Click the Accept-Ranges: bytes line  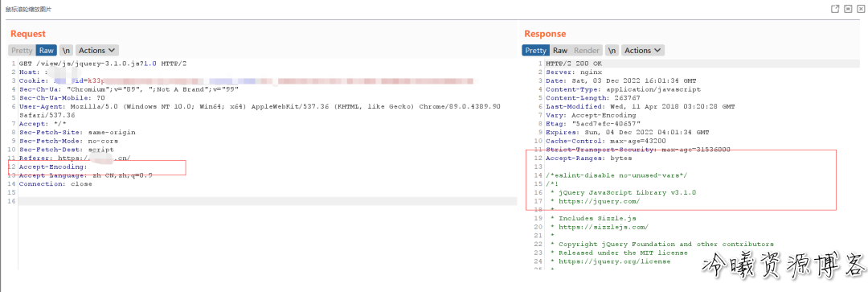point(588,158)
